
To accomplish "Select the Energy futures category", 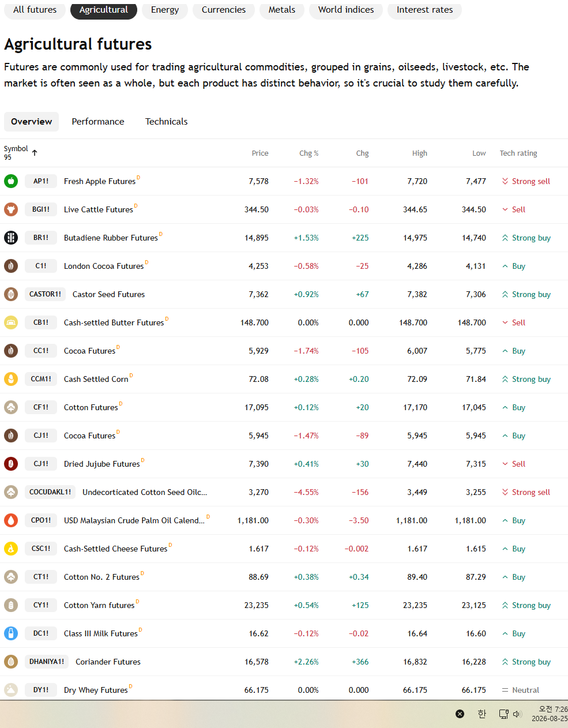I will click(x=165, y=10).
